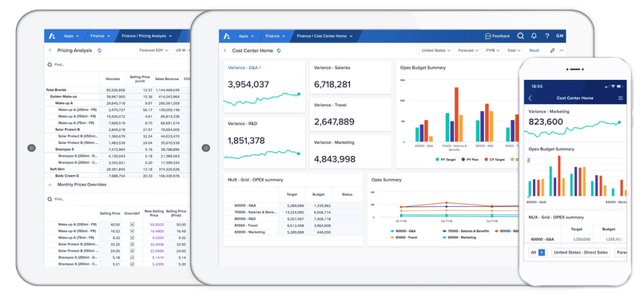Select the Total Brands row

click(x=117, y=90)
